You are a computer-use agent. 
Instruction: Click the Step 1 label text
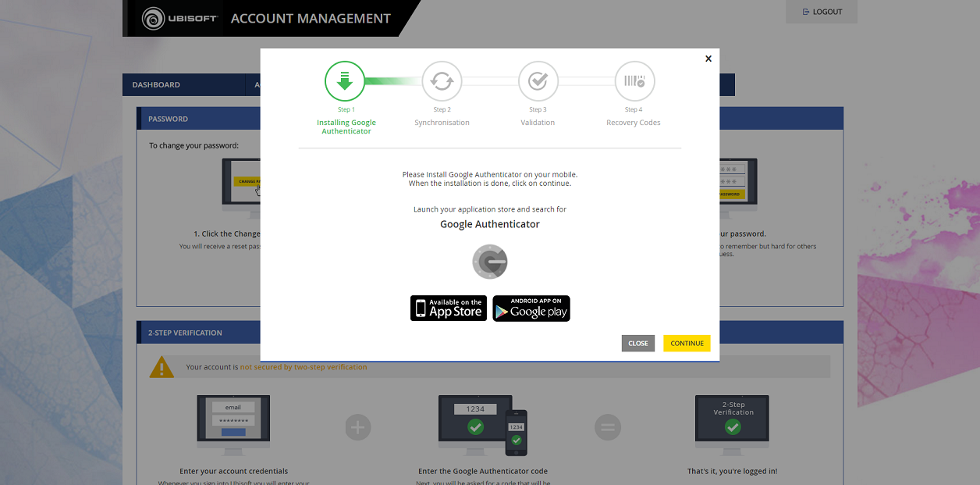346,110
